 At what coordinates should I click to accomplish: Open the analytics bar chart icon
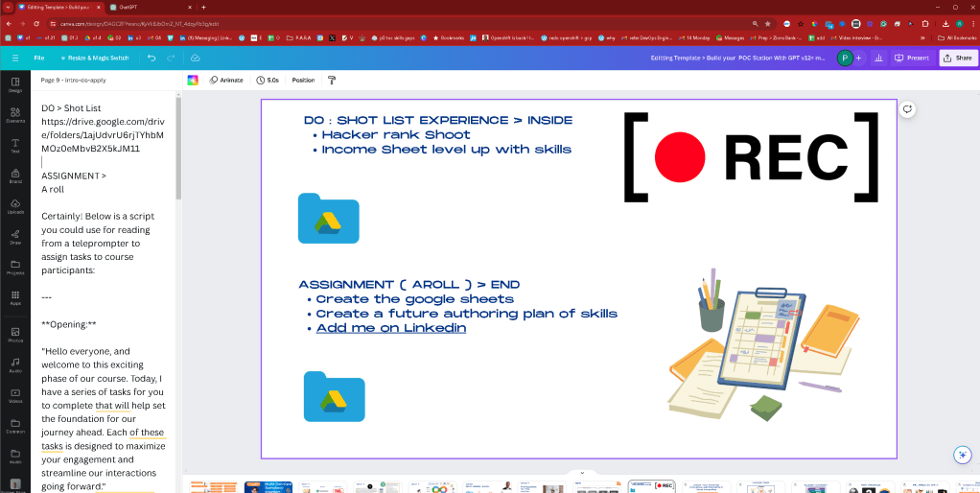point(878,58)
